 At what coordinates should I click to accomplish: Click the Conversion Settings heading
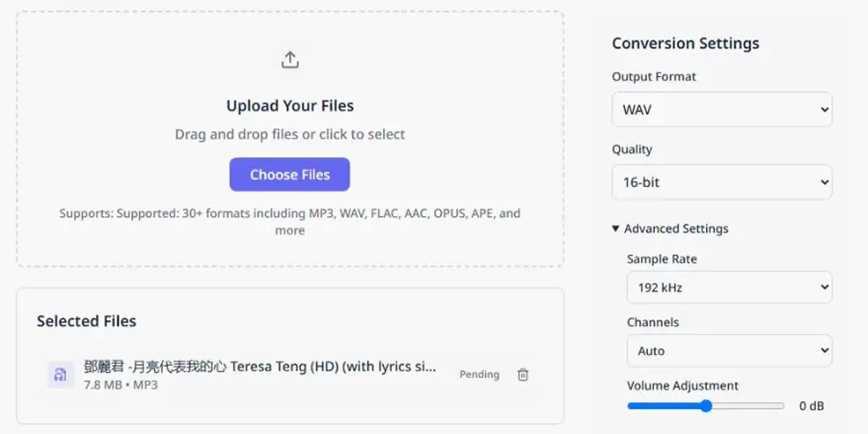(686, 43)
